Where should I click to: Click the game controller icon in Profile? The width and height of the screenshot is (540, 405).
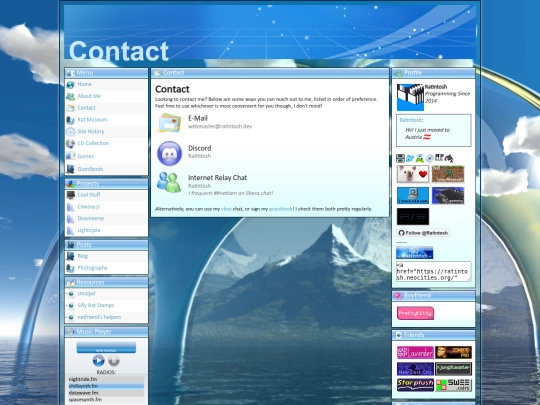coord(449,158)
